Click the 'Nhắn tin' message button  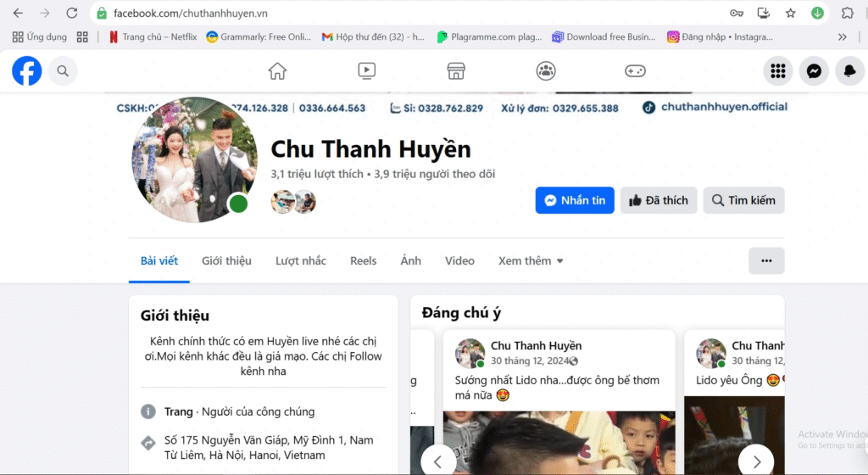(x=575, y=200)
